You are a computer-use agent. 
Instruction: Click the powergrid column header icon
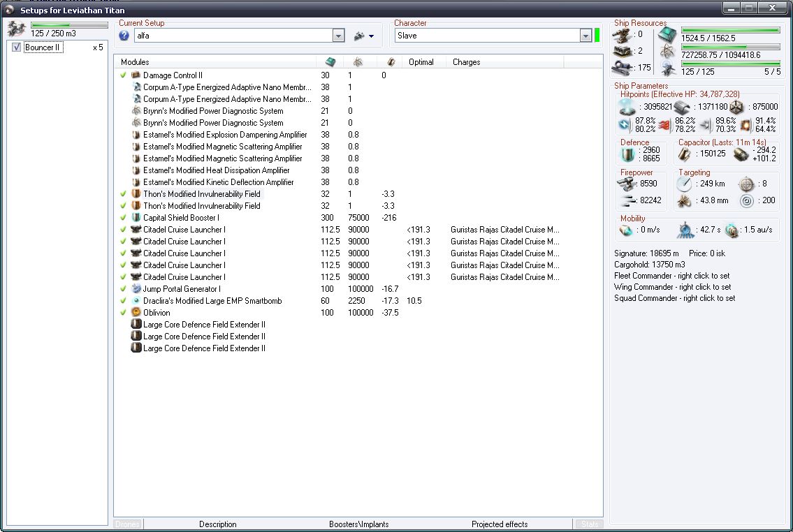tap(358, 61)
